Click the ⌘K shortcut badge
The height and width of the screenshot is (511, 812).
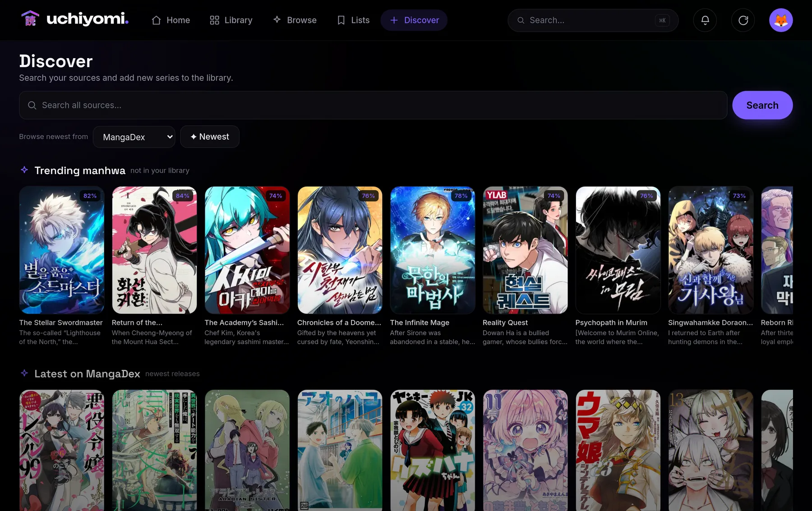coord(662,20)
